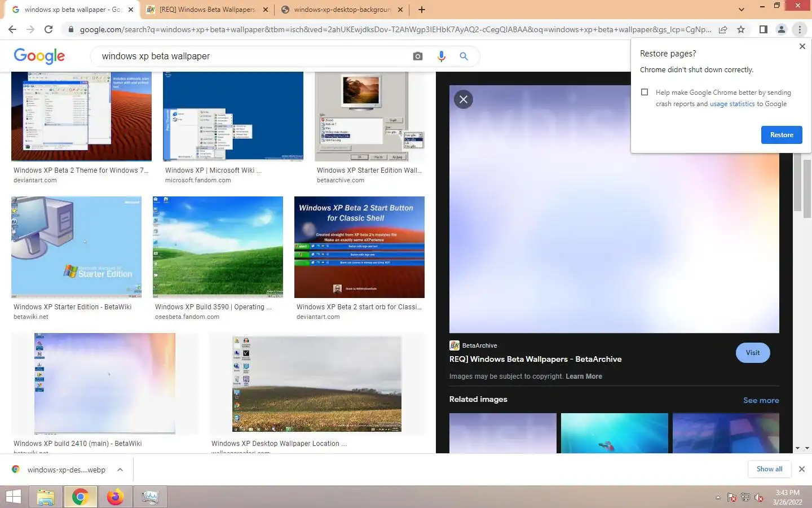The image size is (812, 508).
Task: Open File Explorer from taskbar
Action: click(x=45, y=497)
